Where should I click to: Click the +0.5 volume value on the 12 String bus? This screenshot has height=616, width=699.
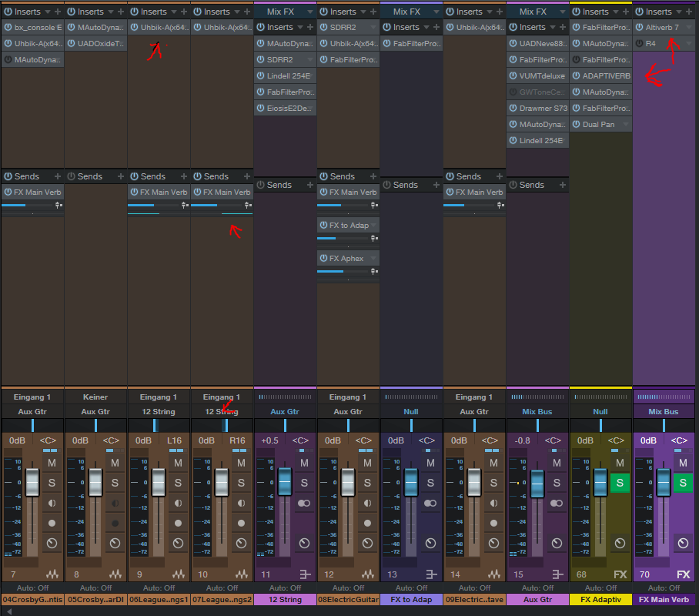[x=269, y=440]
